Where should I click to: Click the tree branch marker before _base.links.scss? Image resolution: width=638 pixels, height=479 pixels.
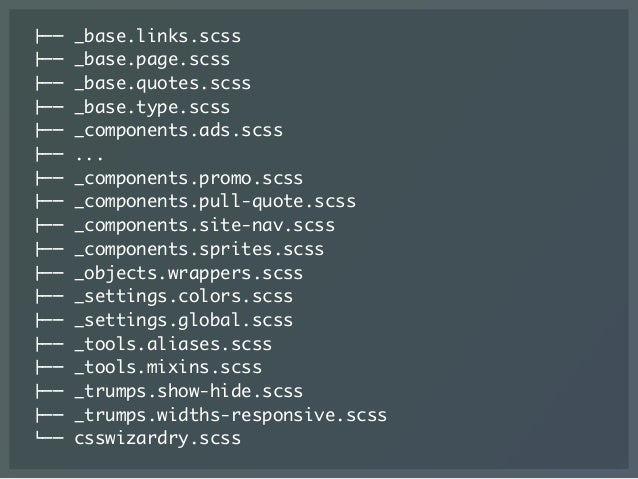pos(50,36)
